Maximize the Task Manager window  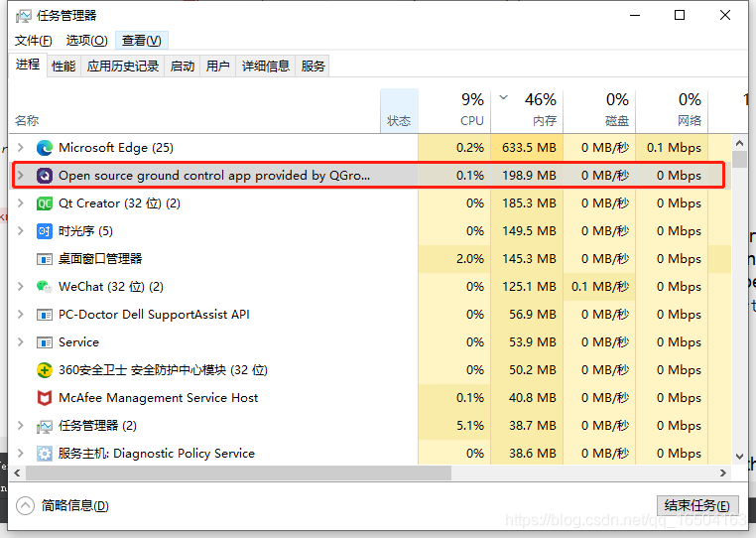click(x=680, y=16)
